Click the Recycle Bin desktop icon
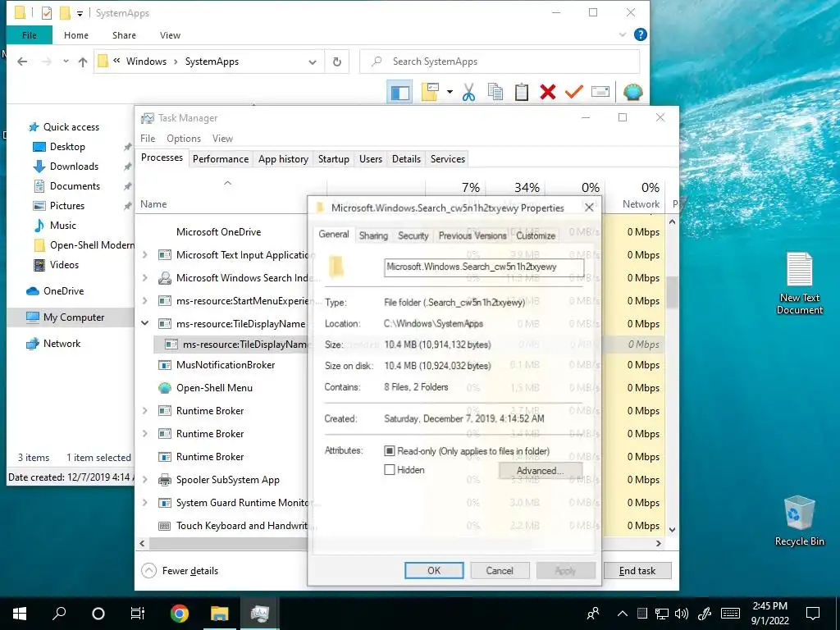840x630 pixels. click(x=799, y=521)
